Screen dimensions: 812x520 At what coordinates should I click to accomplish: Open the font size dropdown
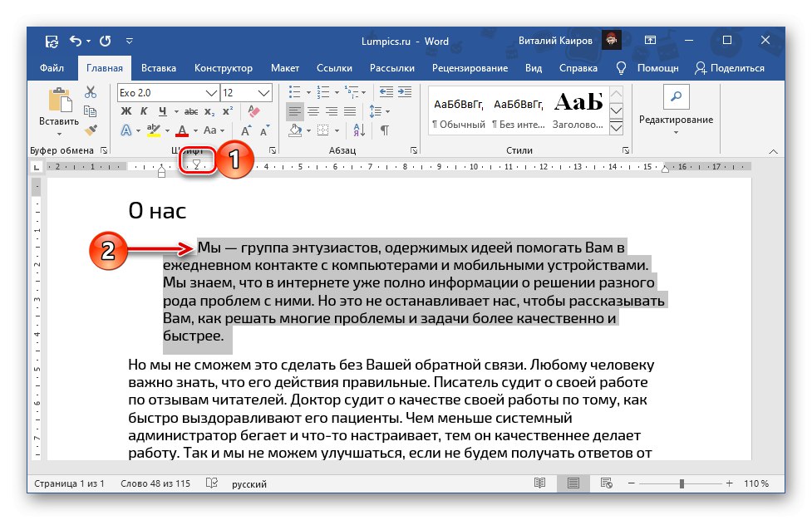click(263, 92)
